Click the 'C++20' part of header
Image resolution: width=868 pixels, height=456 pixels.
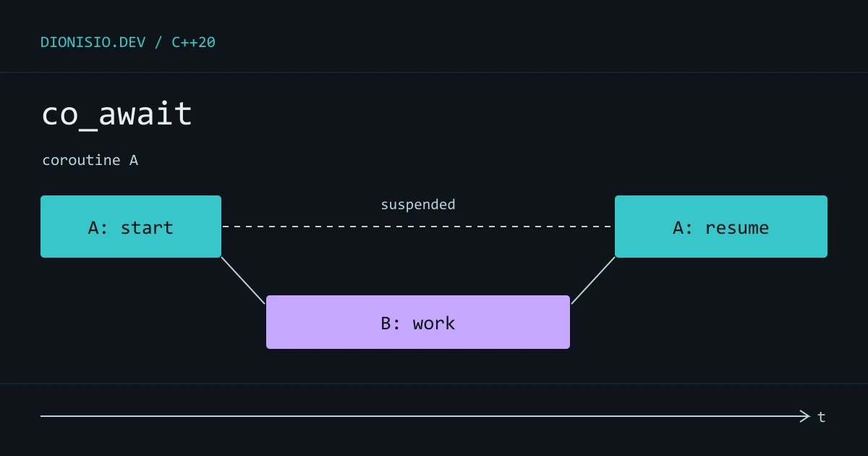tap(193, 42)
